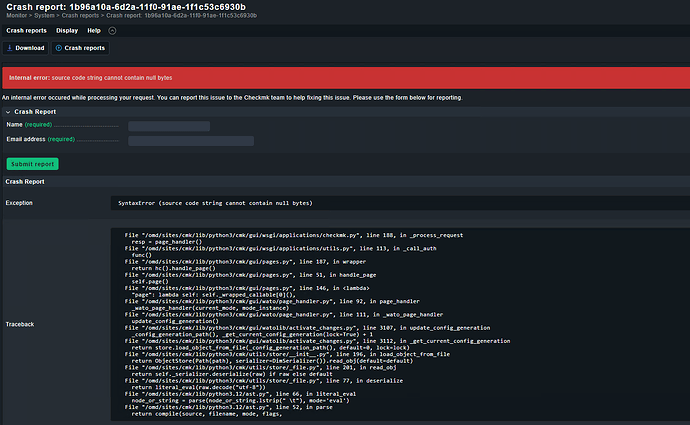Open the Help menu
The width and height of the screenshot is (690, 425).
tap(94, 31)
